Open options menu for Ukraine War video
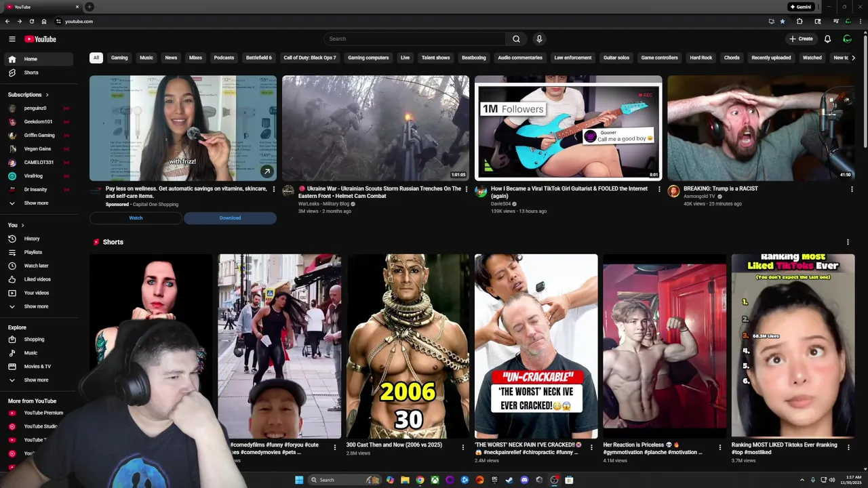This screenshot has width=868, height=488. point(467,189)
